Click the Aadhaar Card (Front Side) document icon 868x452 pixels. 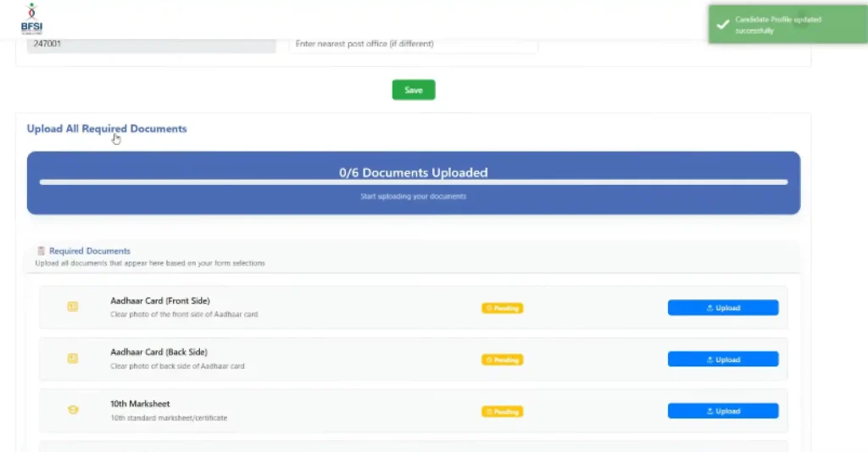(x=73, y=307)
